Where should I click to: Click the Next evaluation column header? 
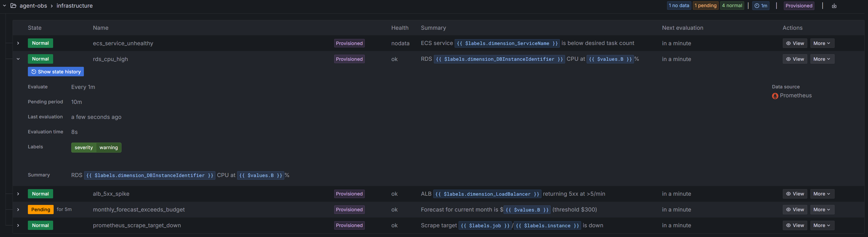coord(683,28)
